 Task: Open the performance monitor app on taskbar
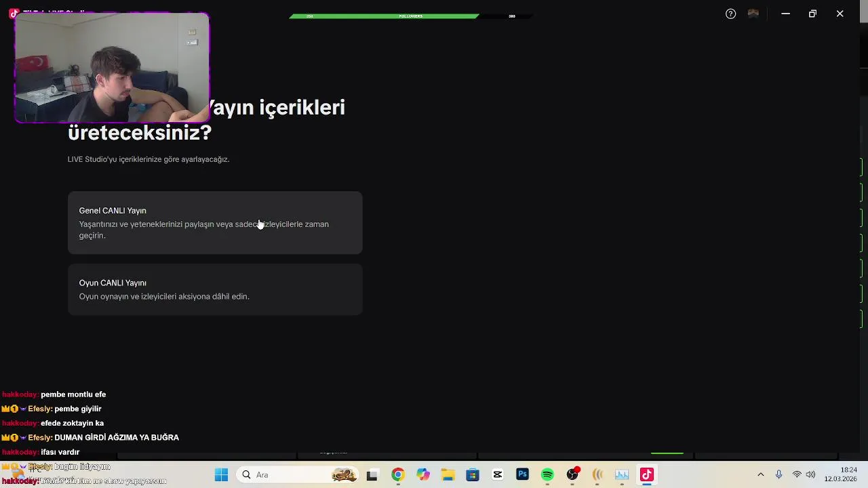pyautogui.click(x=622, y=474)
